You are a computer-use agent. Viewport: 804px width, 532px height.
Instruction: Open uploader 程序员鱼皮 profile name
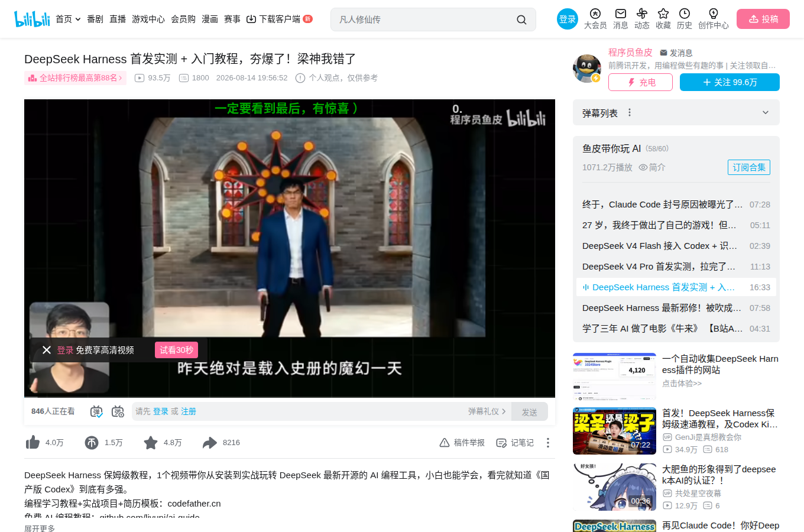pyautogui.click(x=630, y=53)
